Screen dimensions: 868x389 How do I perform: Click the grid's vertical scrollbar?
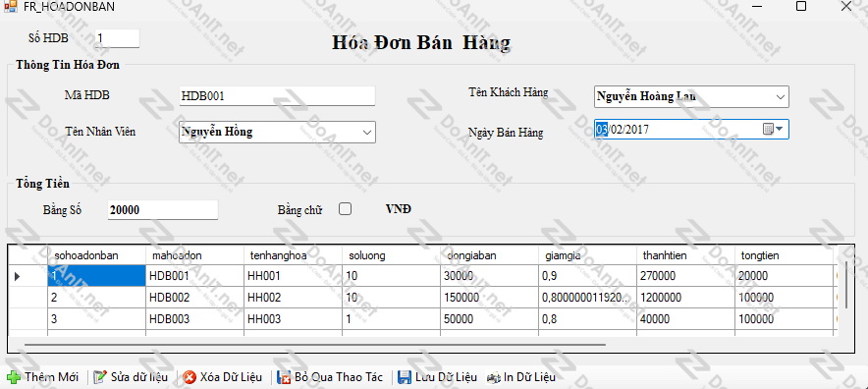coord(846,286)
